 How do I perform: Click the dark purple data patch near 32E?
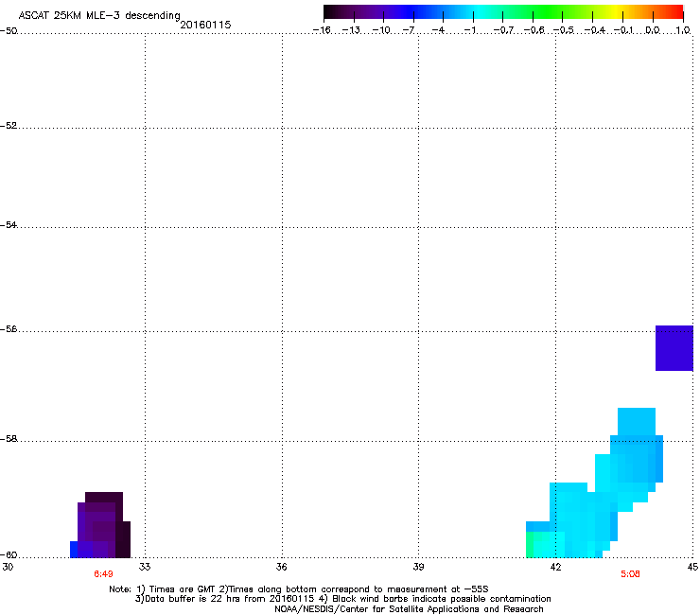[x=100, y=525]
